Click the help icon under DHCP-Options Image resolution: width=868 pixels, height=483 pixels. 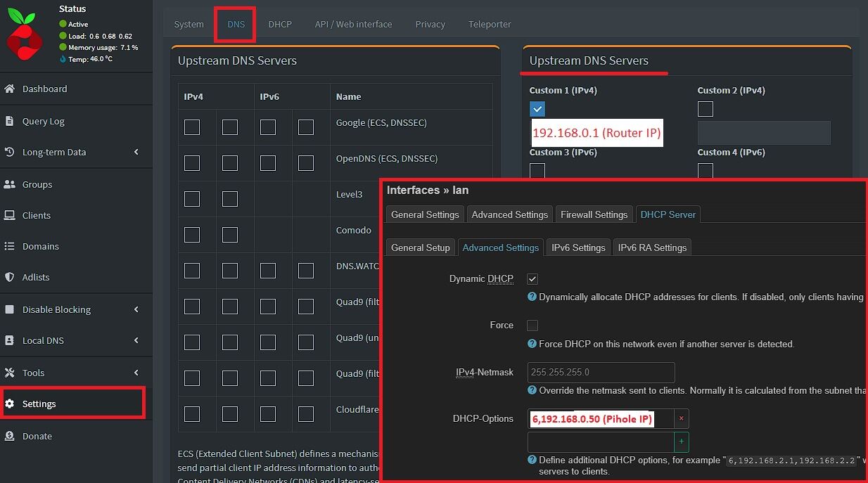click(532, 460)
